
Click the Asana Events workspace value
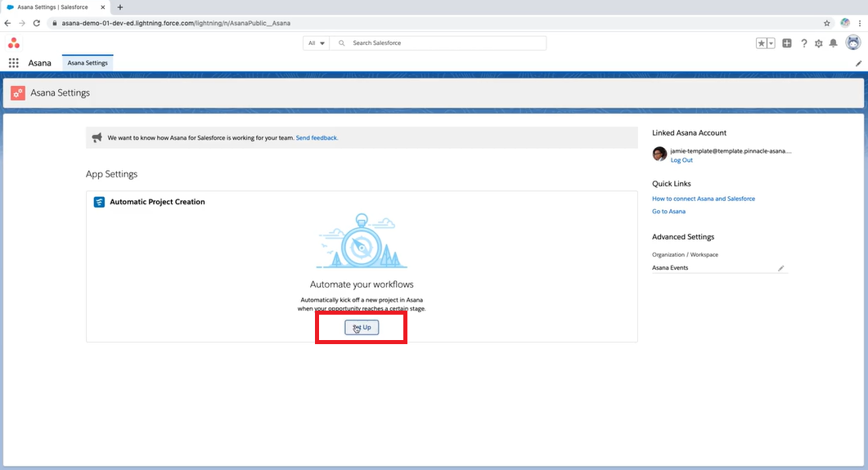pyautogui.click(x=670, y=267)
